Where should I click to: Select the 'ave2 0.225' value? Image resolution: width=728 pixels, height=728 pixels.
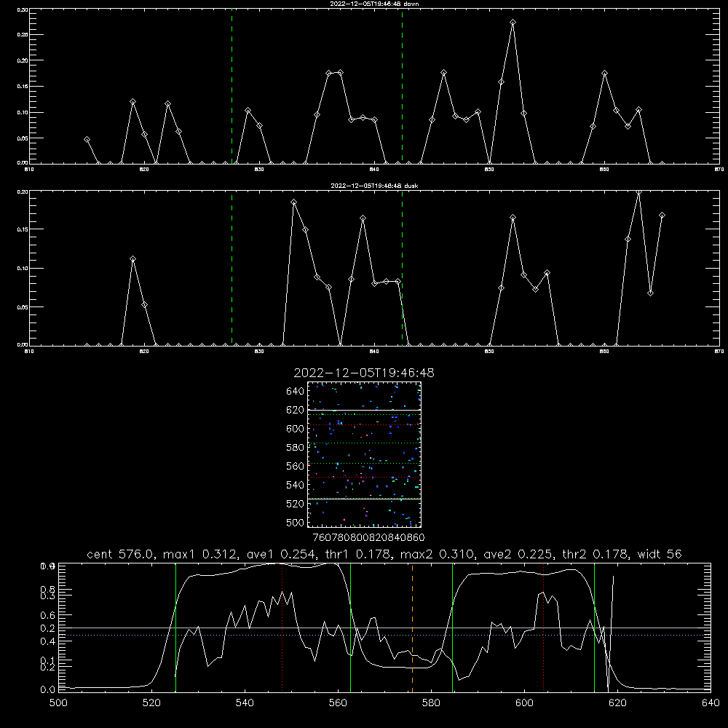(517, 554)
